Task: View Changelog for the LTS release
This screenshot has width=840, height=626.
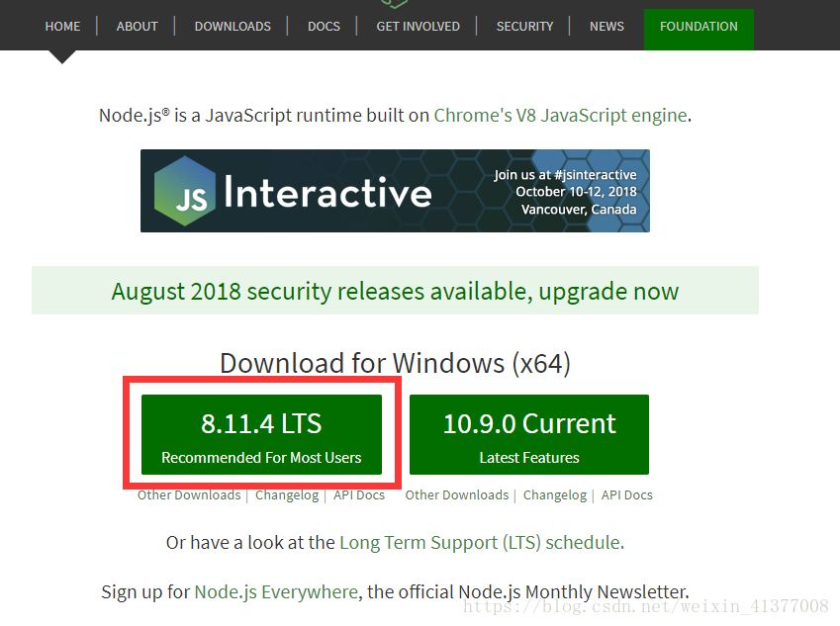Action: pyautogui.click(x=287, y=495)
